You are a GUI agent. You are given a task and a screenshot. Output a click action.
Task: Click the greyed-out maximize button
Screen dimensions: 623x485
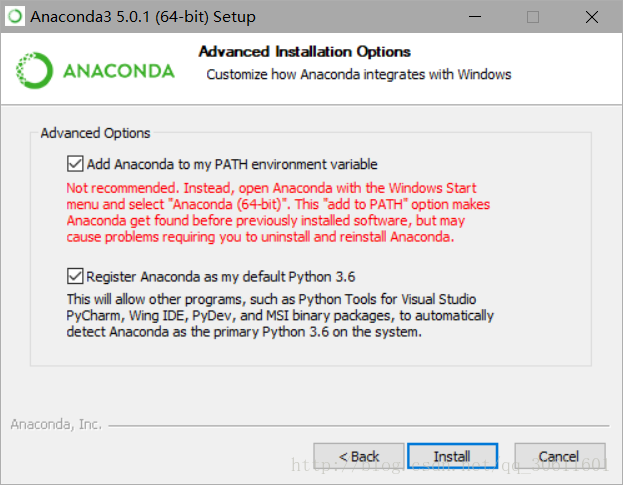click(x=533, y=17)
